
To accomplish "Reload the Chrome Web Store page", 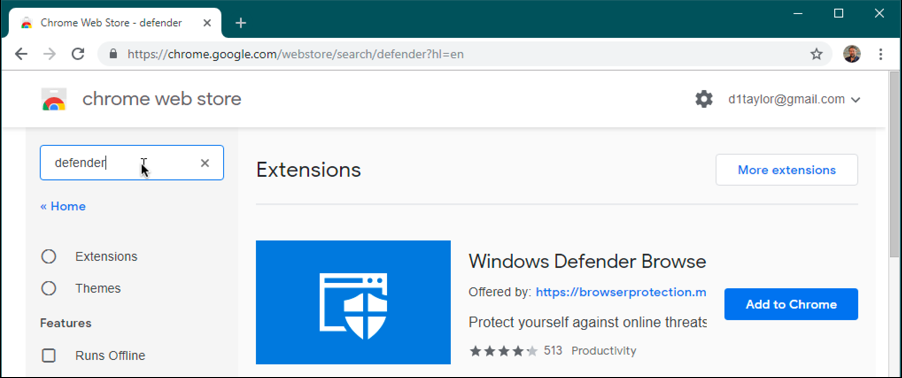I will pos(78,54).
